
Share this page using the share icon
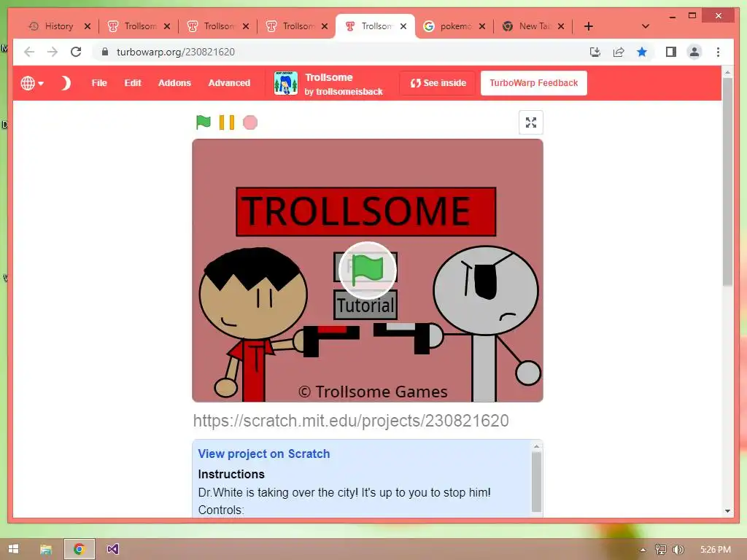[619, 52]
